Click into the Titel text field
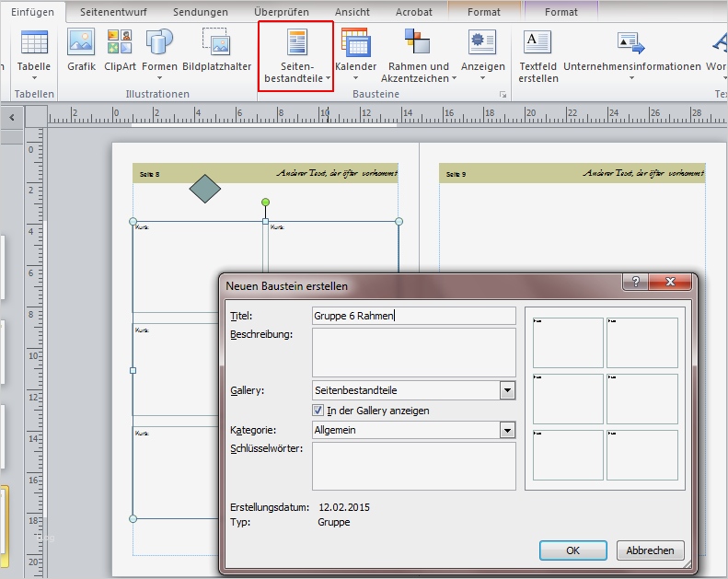 click(x=413, y=316)
